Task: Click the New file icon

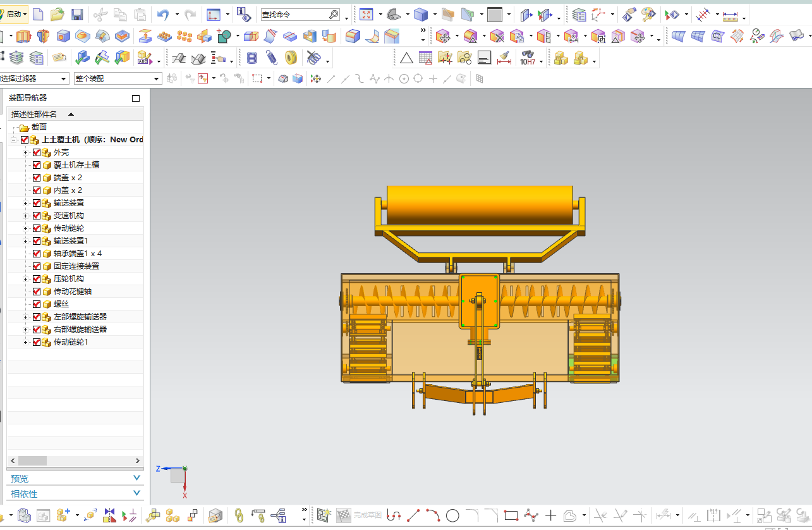Action: 38,14
